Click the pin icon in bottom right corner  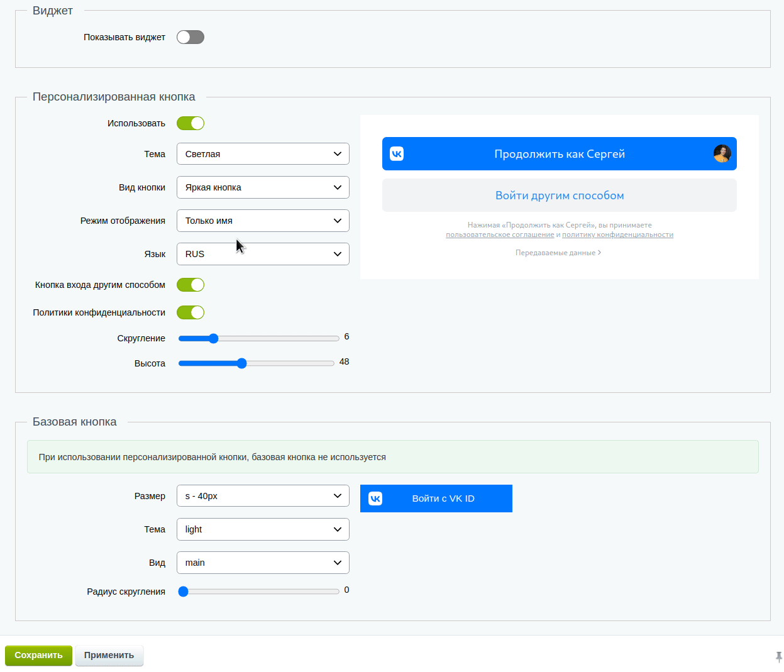click(779, 656)
